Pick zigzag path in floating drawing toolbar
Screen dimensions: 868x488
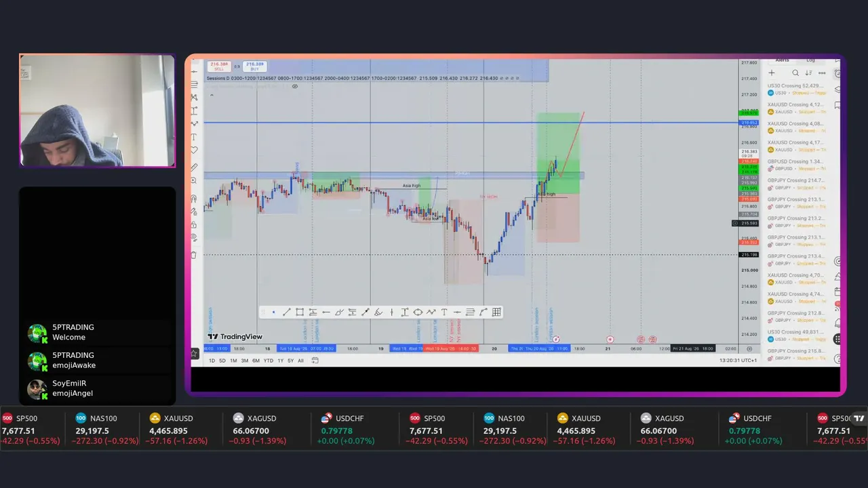tap(431, 312)
